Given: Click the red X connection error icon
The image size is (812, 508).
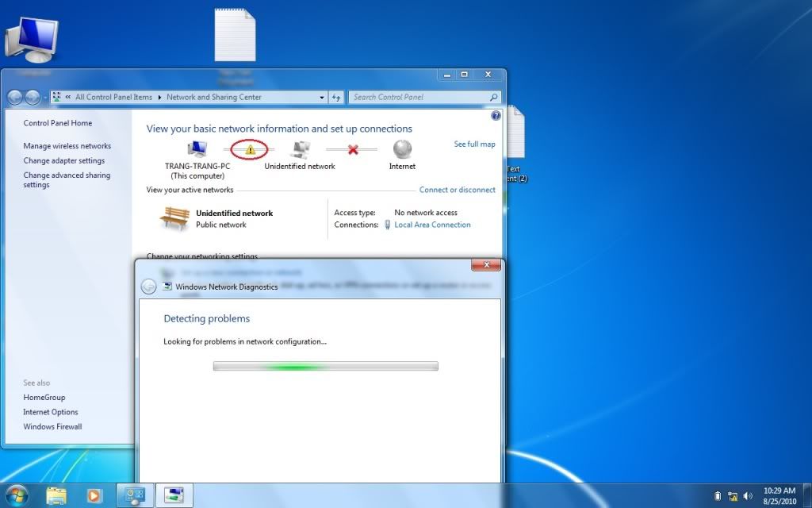Looking at the screenshot, I should (x=353, y=150).
